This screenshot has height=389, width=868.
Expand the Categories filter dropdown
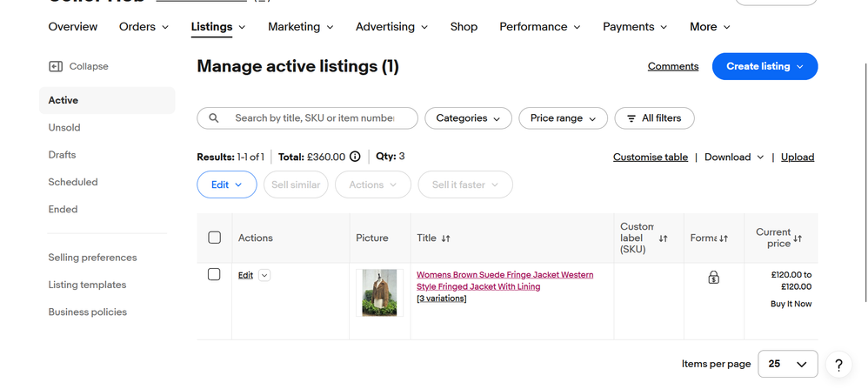click(x=468, y=118)
